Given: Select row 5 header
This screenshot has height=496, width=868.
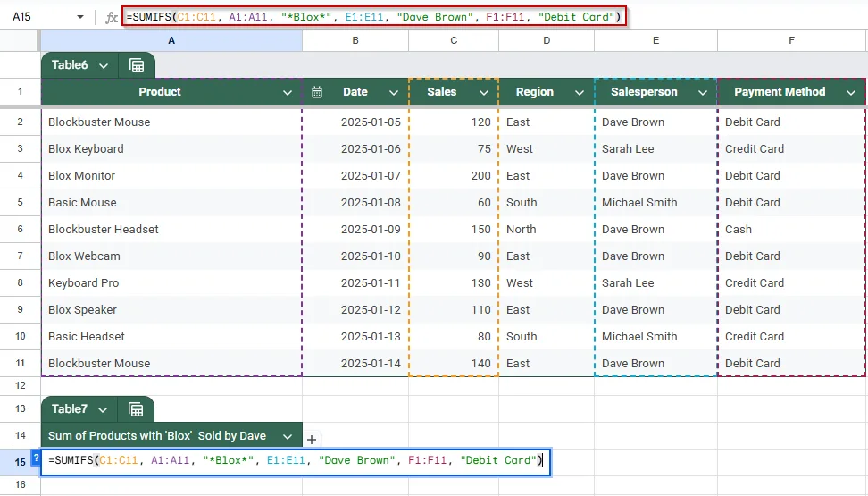Looking at the screenshot, I should click(x=20, y=202).
